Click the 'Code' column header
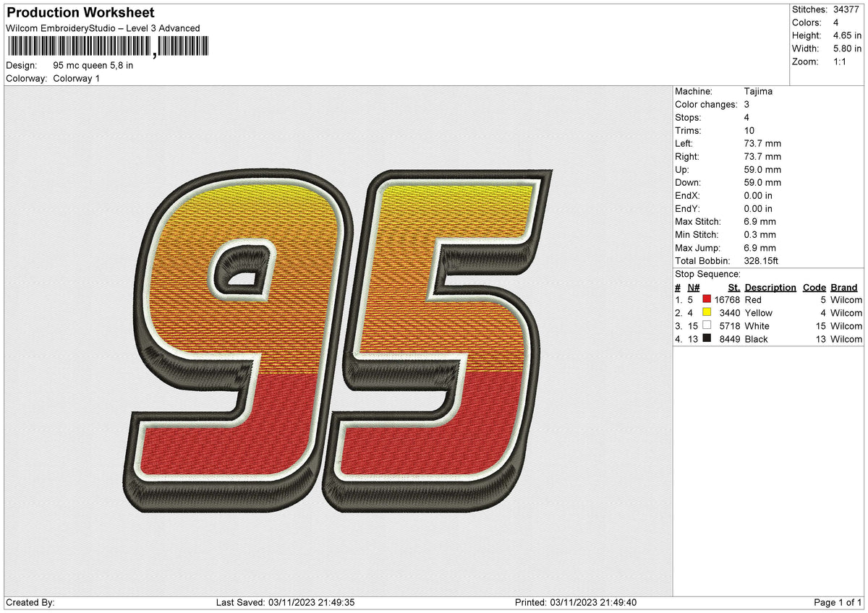The width and height of the screenshot is (868, 613). pyautogui.click(x=814, y=287)
